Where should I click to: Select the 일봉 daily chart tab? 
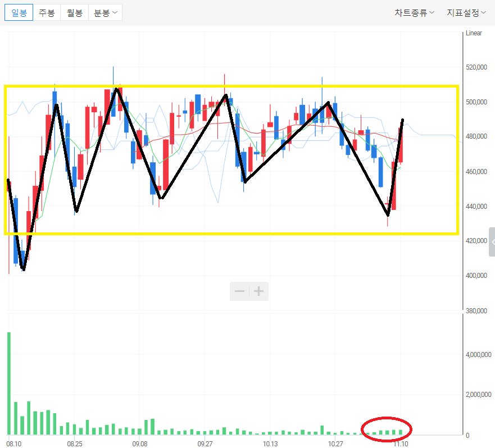[x=19, y=12]
